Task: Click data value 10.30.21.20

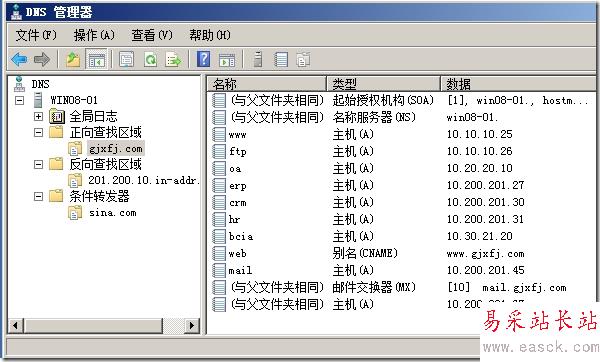Action: [x=479, y=236]
